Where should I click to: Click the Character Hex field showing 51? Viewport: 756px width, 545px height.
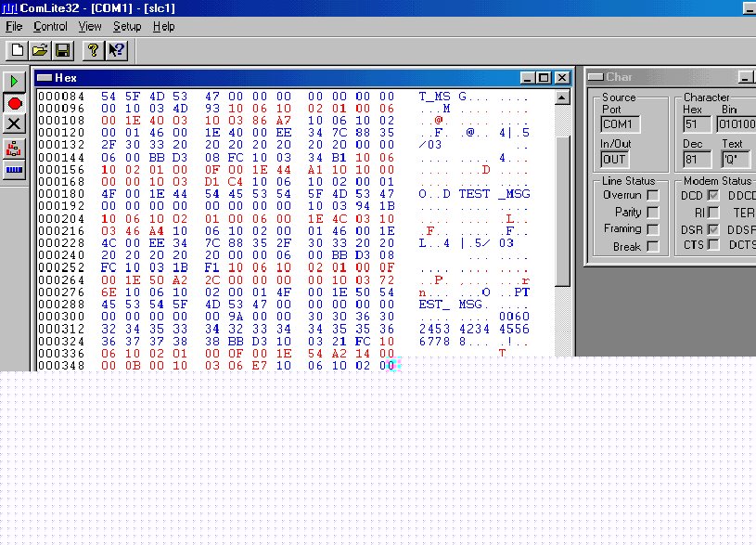pos(697,124)
